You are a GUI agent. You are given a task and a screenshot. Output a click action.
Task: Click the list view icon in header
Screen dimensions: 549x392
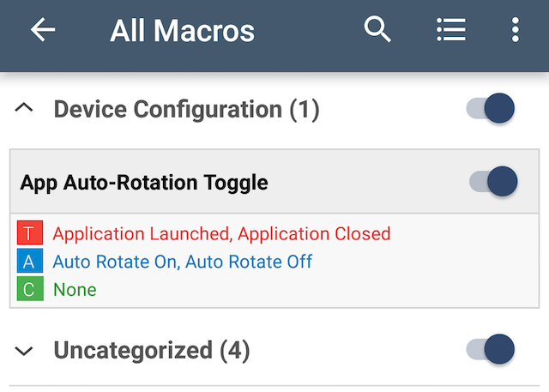[x=450, y=30]
